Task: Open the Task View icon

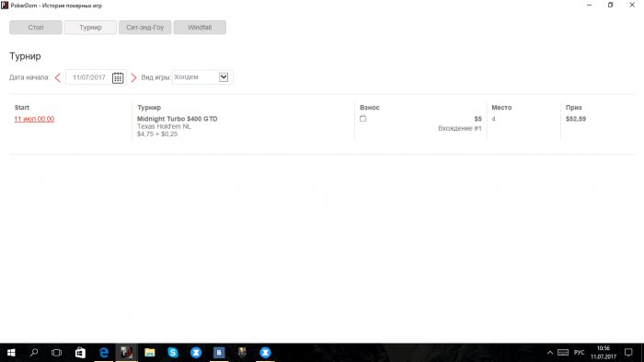Action: point(57,353)
